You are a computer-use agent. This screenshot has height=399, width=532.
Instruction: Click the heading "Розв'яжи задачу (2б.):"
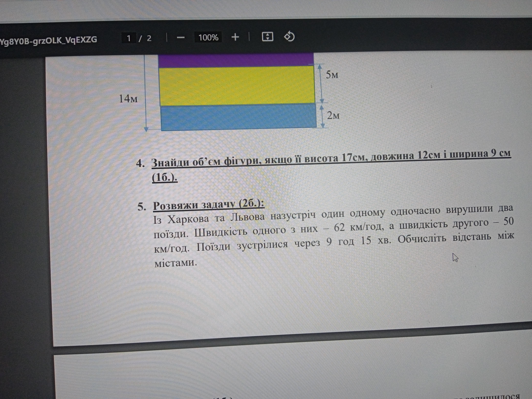click(209, 205)
